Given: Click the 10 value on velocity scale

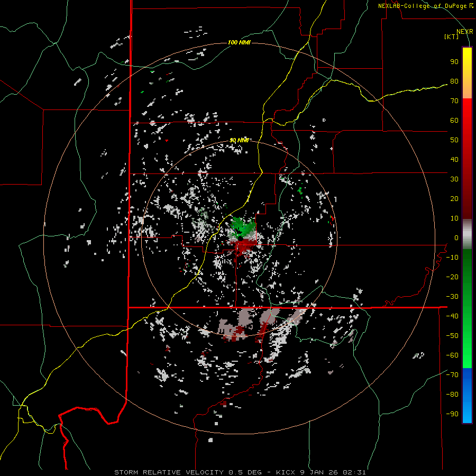Looking at the screenshot, I should point(454,218).
